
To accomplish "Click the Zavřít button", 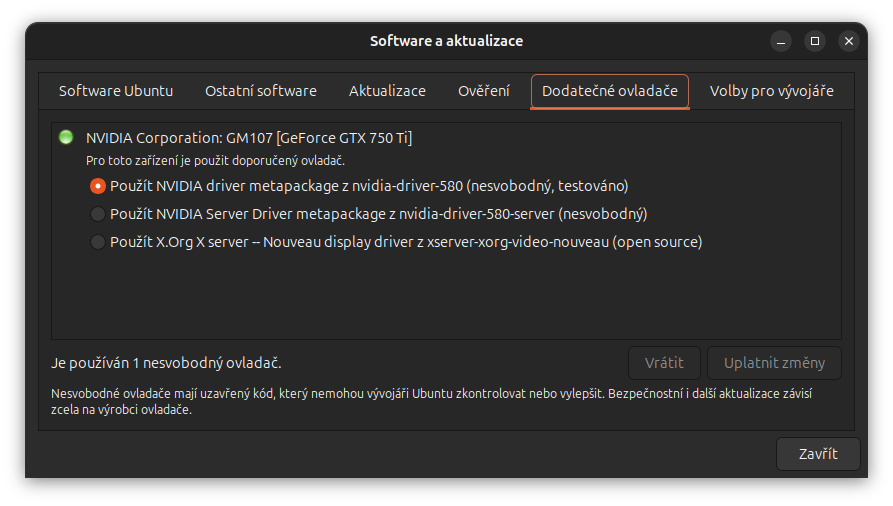I will point(818,453).
